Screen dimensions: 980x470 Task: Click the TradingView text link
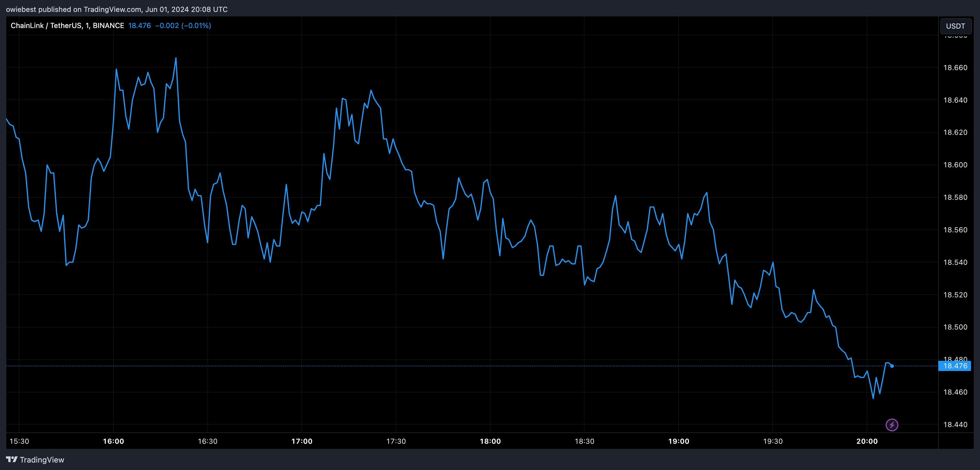click(x=42, y=460)
